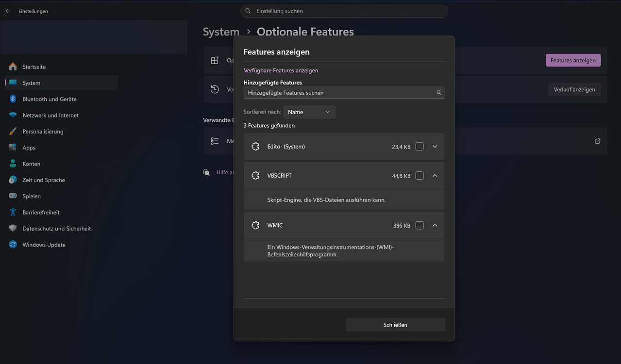Click the Datenschutz und Sicherheit shield icon

pos(13,229)
